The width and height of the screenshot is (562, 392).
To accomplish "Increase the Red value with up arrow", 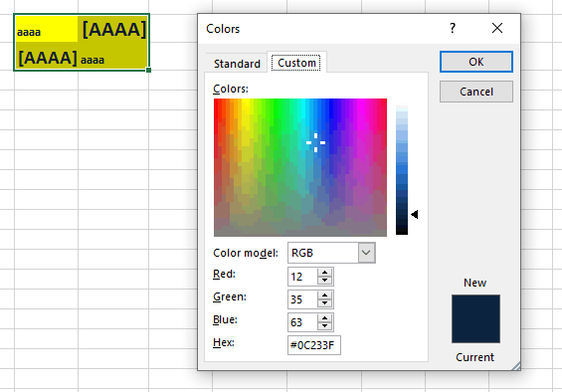I will 324,273.
